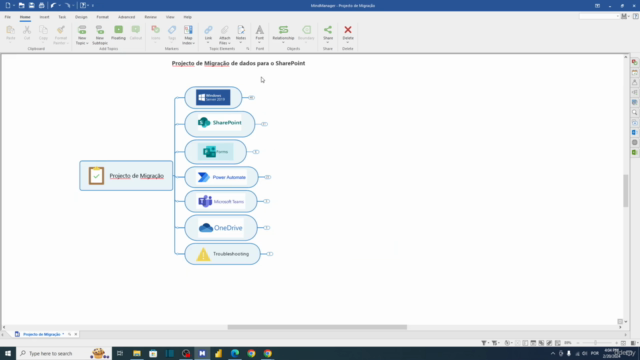Open the File menu

pyautogui.click(x=8, y=17)
